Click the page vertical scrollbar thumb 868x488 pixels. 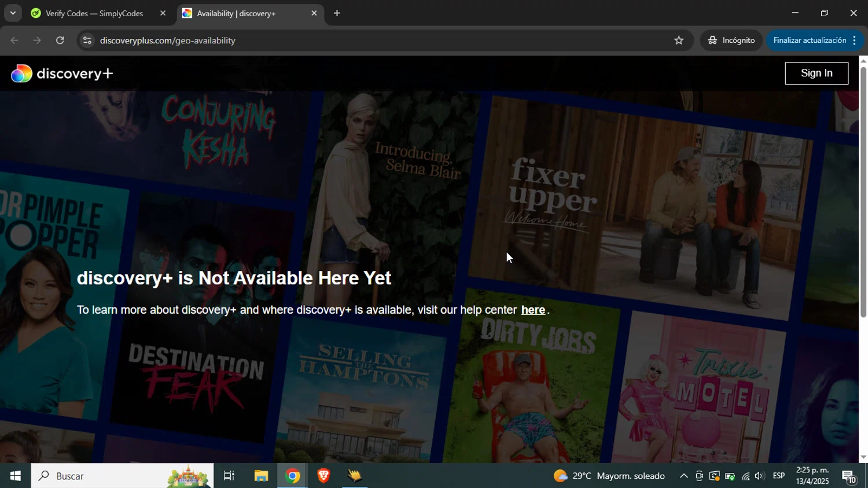pos(863,191)
